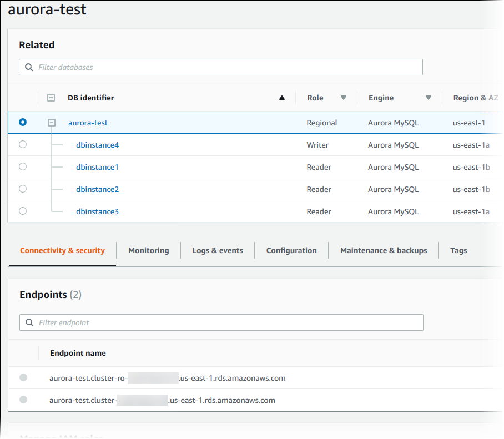
Task: Click inside the Filter endpoint search field
Action: [167, 322]
